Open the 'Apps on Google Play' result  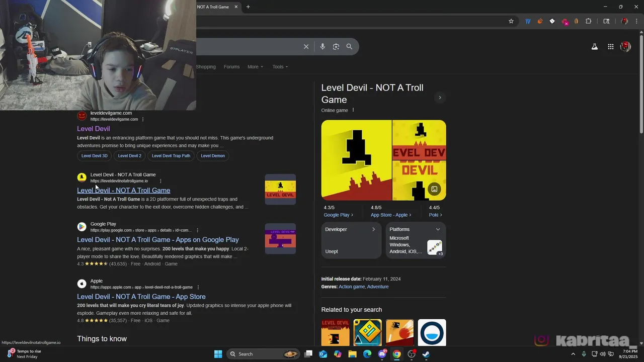pos(158,240)
